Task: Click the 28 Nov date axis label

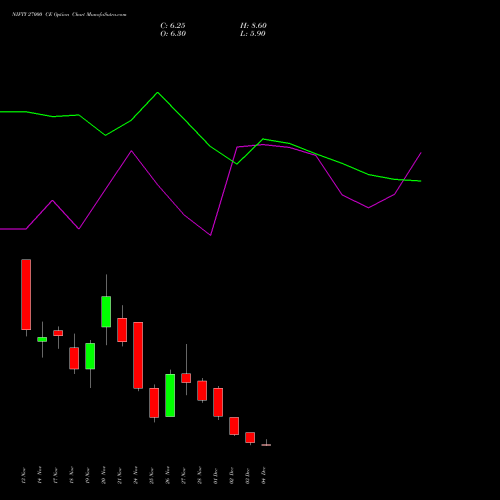Action: 200,475
